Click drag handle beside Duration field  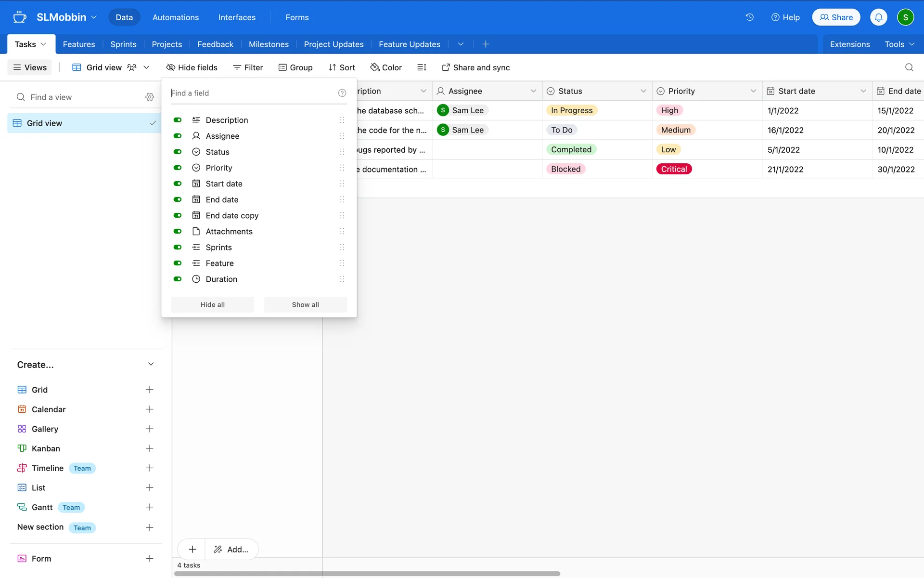tap(342, 279)
